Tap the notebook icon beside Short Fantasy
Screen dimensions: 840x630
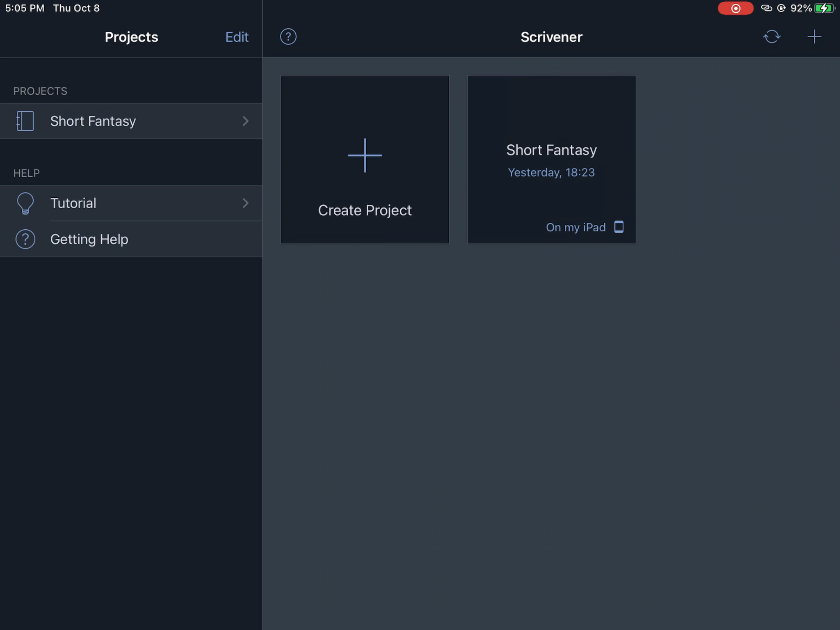[x=25, y=121]
